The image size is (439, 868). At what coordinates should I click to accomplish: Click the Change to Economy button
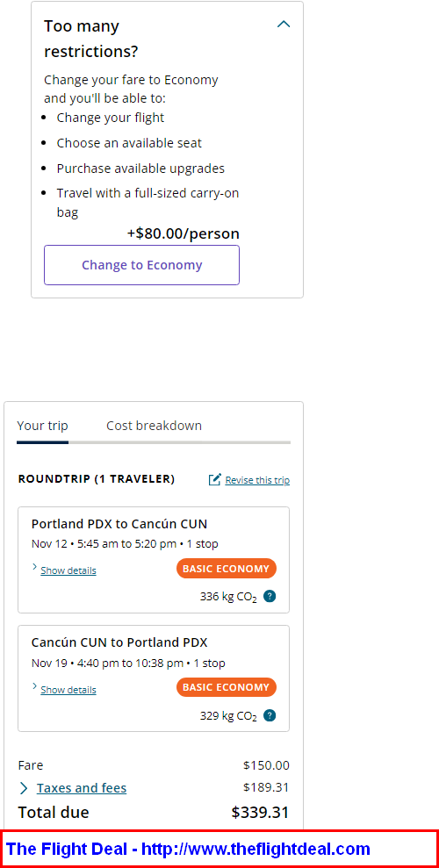(141, 265)
